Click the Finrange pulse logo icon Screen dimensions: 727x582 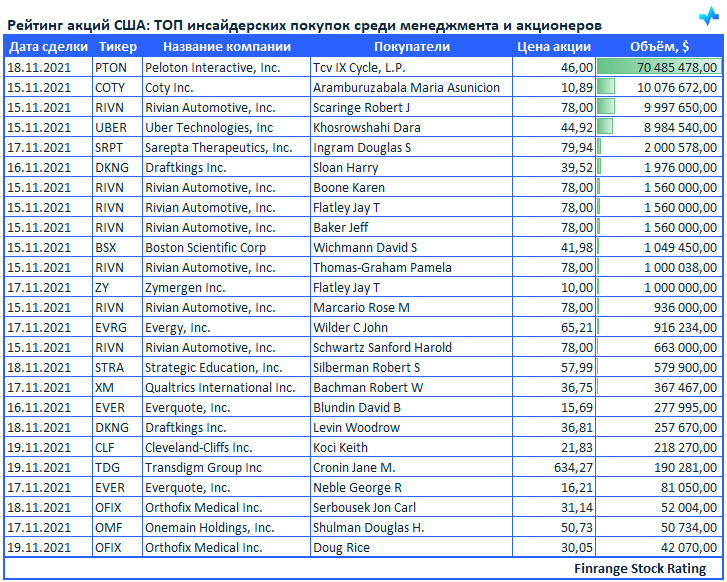tap(709, 17)
